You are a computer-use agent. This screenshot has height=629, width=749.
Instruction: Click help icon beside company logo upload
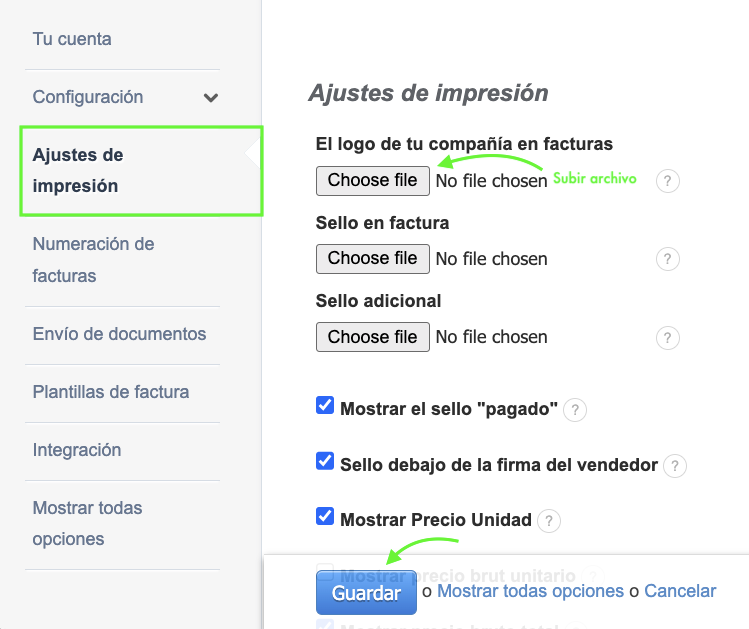pyautogui.click(x=667, y=181)
